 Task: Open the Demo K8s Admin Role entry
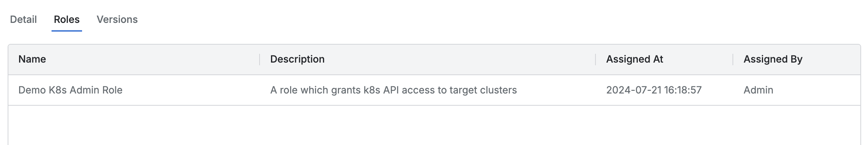pos(70,90)
